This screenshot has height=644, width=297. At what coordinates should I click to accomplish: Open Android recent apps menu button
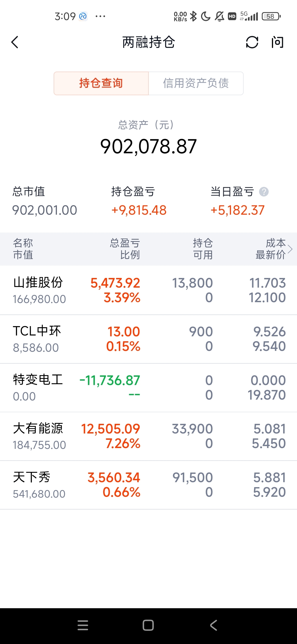coord(83,625)
